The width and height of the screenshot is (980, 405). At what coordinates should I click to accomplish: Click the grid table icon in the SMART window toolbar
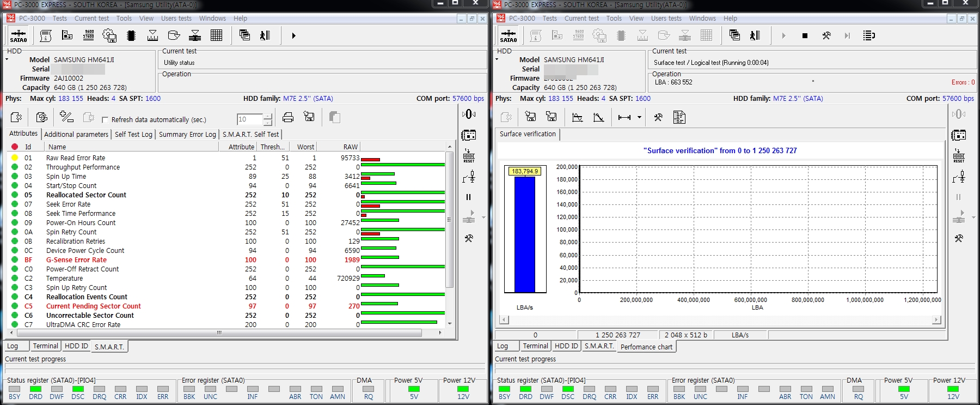tap(216, 36)
